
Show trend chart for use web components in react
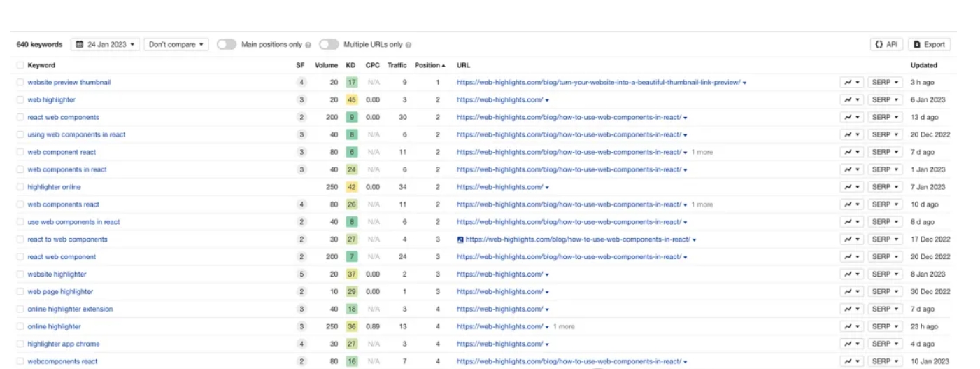851,222
